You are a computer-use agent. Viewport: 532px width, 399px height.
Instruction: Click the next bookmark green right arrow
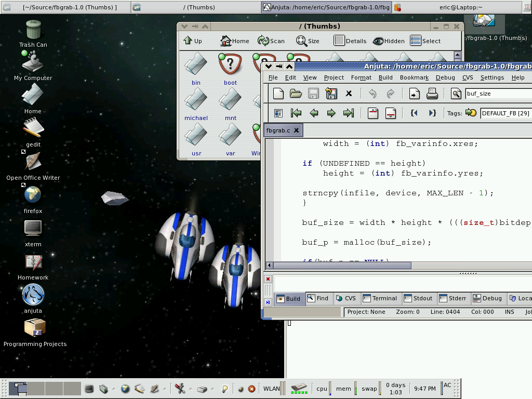pyautogui.click(x=331, y=113)
